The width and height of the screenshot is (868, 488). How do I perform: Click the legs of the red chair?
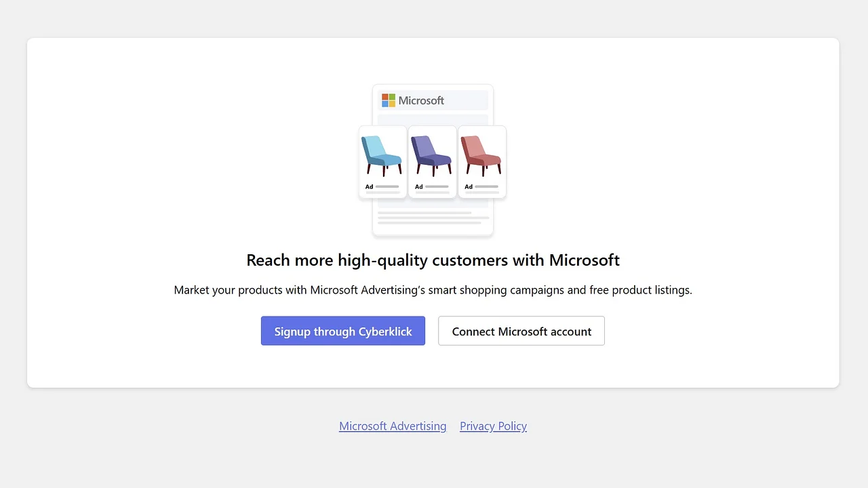coord(482,170)
